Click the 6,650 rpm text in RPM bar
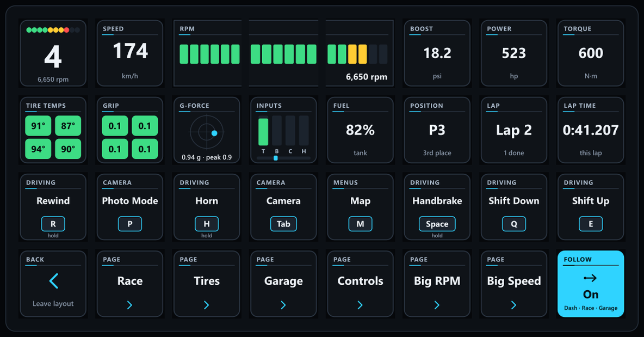 (x=367, y=77)
